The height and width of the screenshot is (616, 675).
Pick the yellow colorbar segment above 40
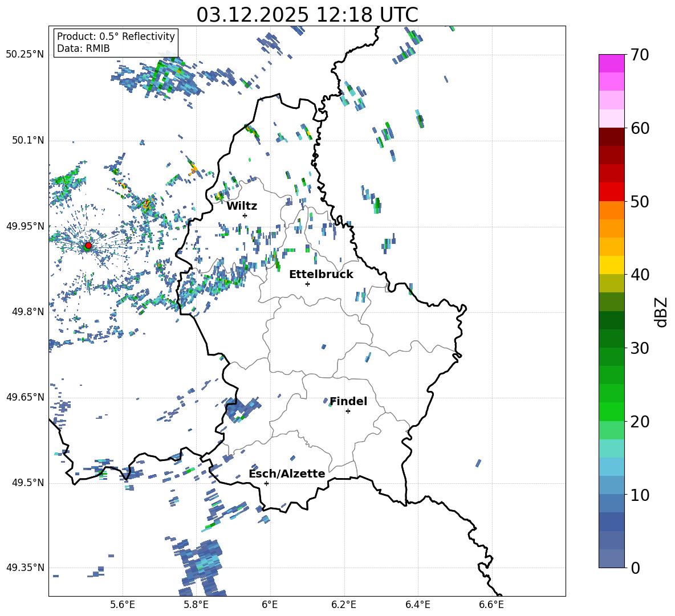click(612, 265)
